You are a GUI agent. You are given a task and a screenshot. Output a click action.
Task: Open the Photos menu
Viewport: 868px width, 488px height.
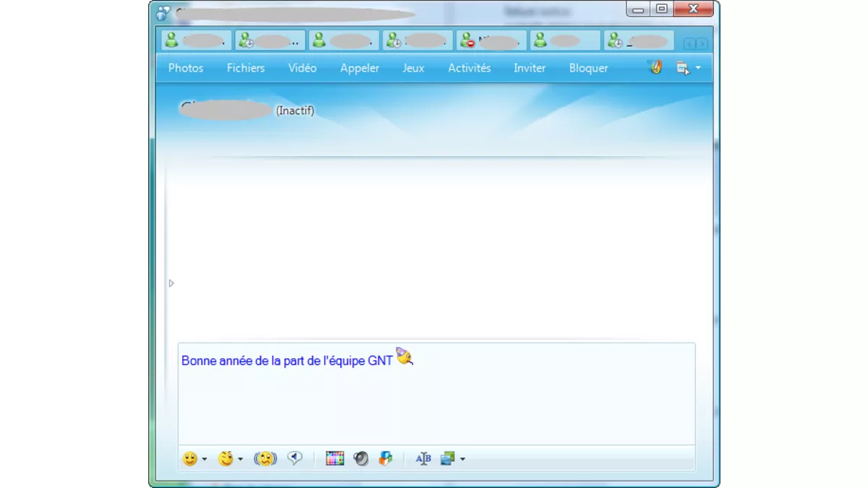185,67
